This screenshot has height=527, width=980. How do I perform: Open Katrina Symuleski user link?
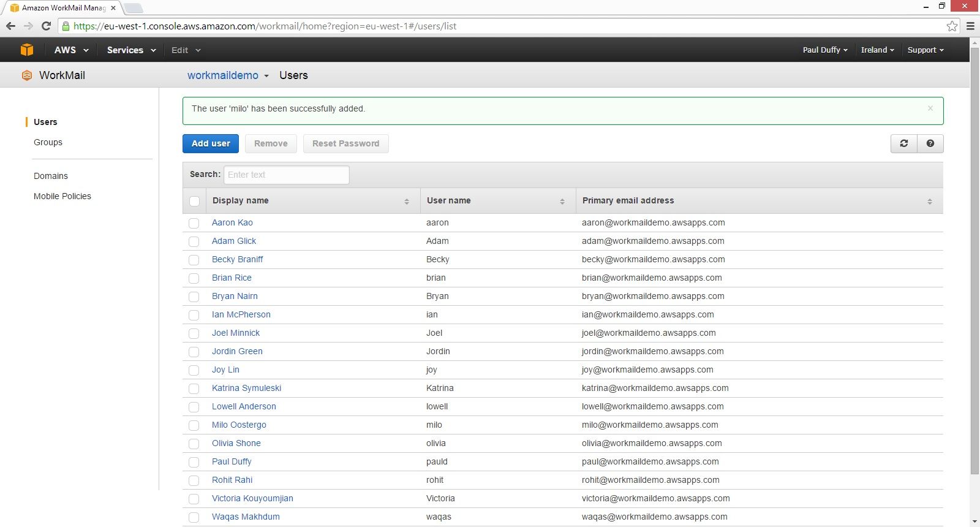[246, 388]
